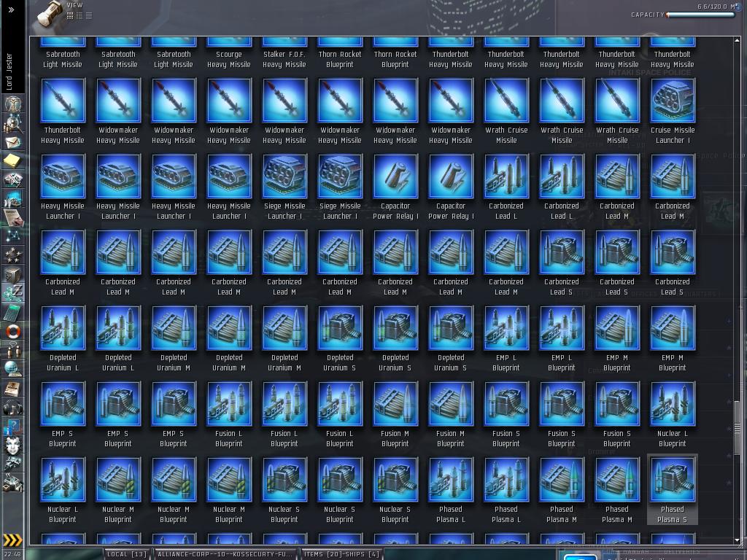Open the Channels chat people icon
The height and width of the screenshot is (560, 747).
pos(12,350)
